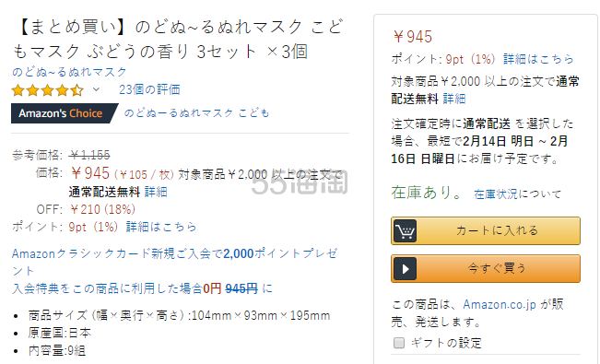Open the 23個の評価 reviews link
This screenshot has height=364, width=600.
tap(149, 89)
